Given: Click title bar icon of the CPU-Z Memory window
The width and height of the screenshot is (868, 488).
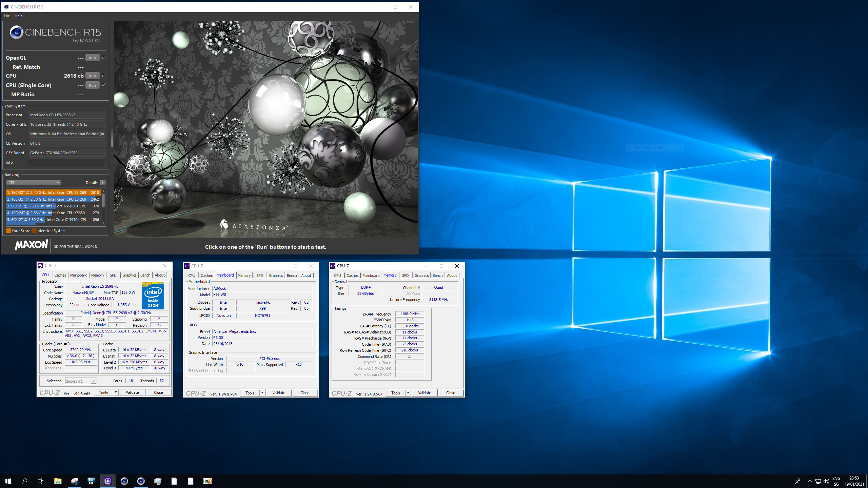Looking at the screenshot, I should (x=333, y=266).
